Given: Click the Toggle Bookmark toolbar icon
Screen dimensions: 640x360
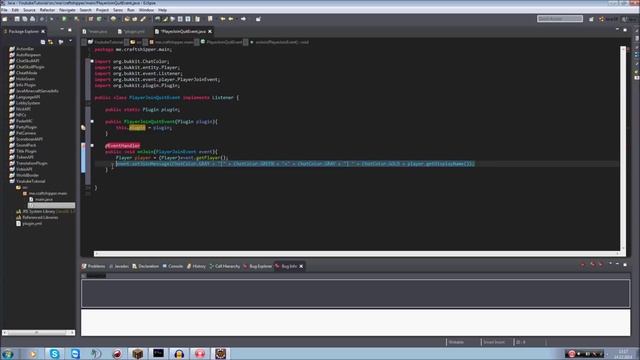Looking at the screenshot, I should click(210, 19).
